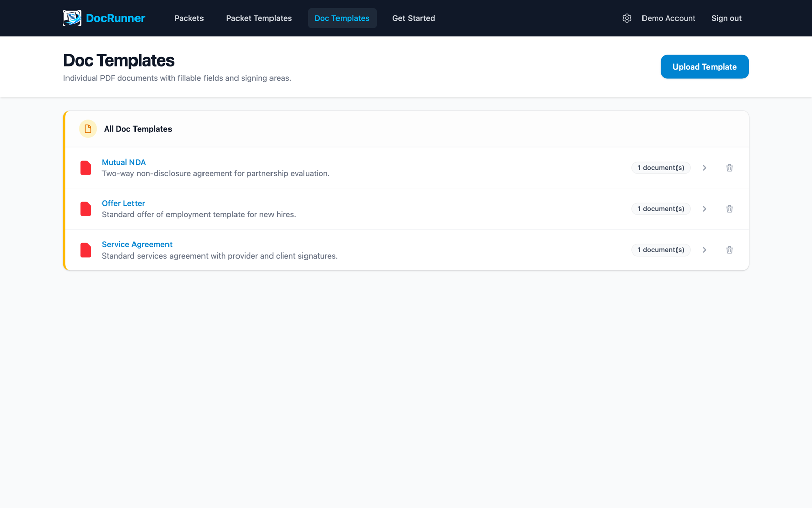The height and width of the screenshot is (508, 812).
Task: Click the red PDF icon for Mutual NDA
Action: tap(86, 168)
